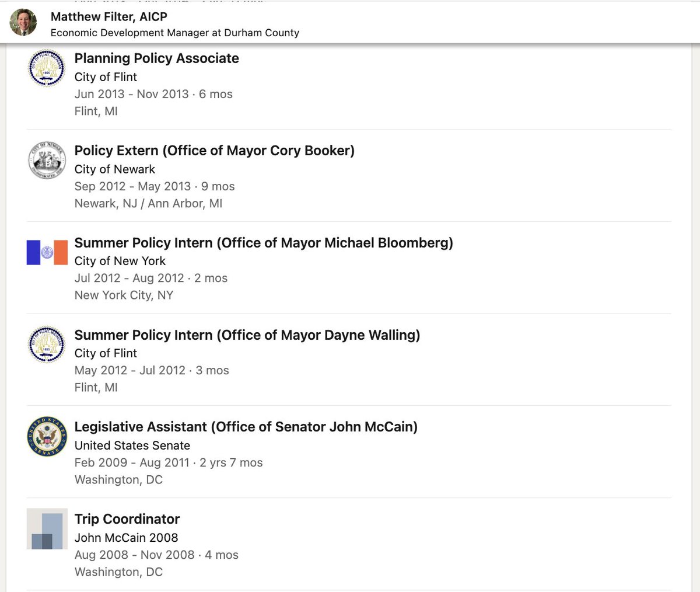
Task: Click the John McCain 2008 placeholder logo
Action: click(x=47, y=528)
